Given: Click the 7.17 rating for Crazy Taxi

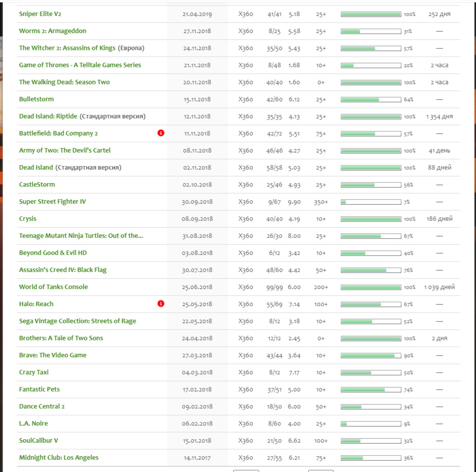Looking at the screenshot, I should pos(294,373).
